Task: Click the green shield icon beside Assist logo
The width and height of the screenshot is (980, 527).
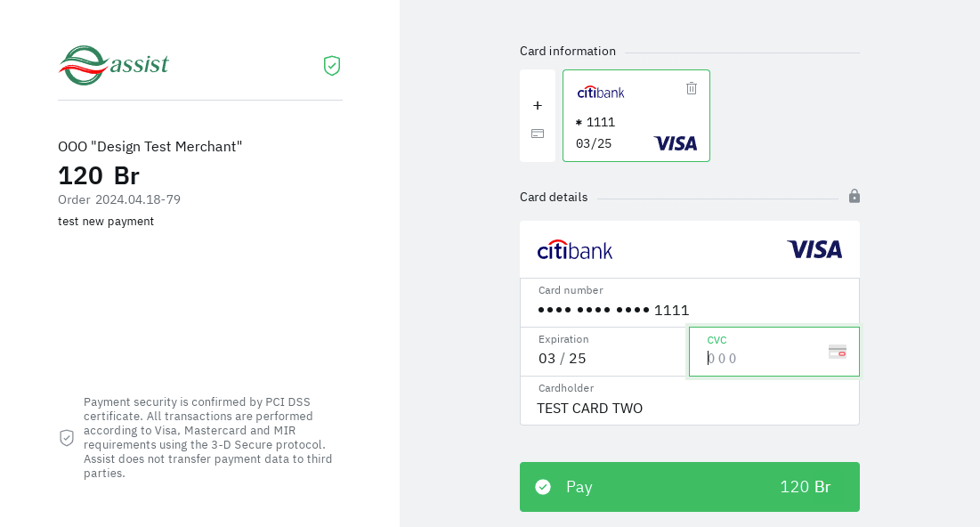Action: [x=332, y=65]
